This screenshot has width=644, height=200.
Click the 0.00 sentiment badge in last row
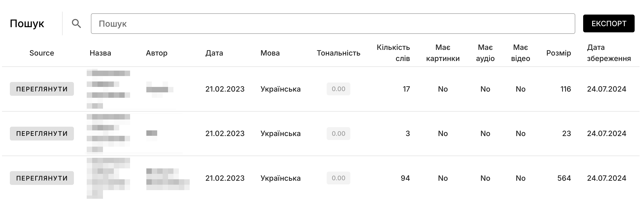(x=338, y=178)
